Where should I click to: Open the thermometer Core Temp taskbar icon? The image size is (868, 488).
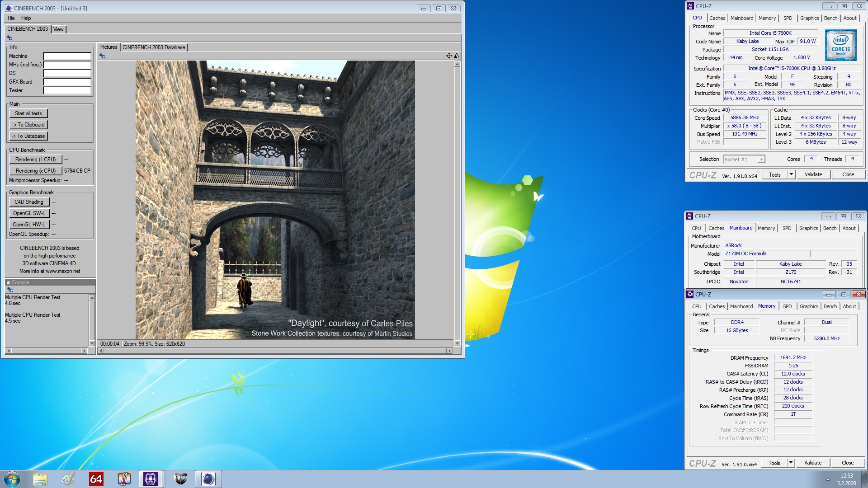[x=124, y=479]
